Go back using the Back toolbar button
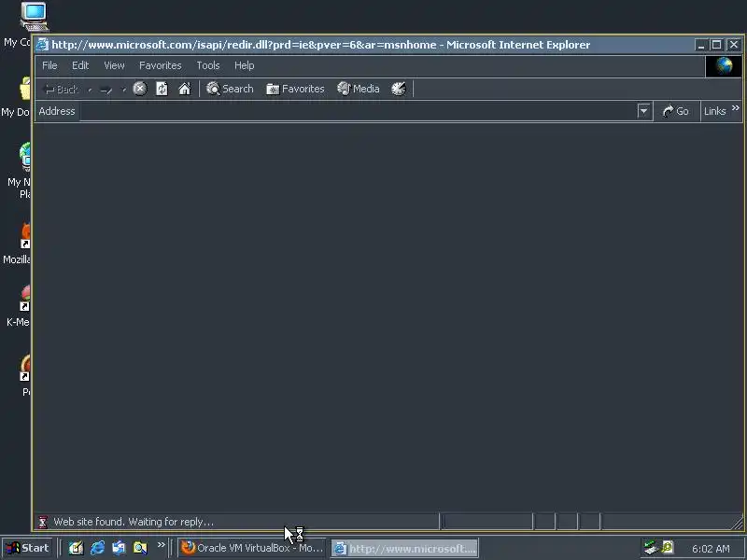The width and height of the screenshot is (747, 560). click(61, 89)
